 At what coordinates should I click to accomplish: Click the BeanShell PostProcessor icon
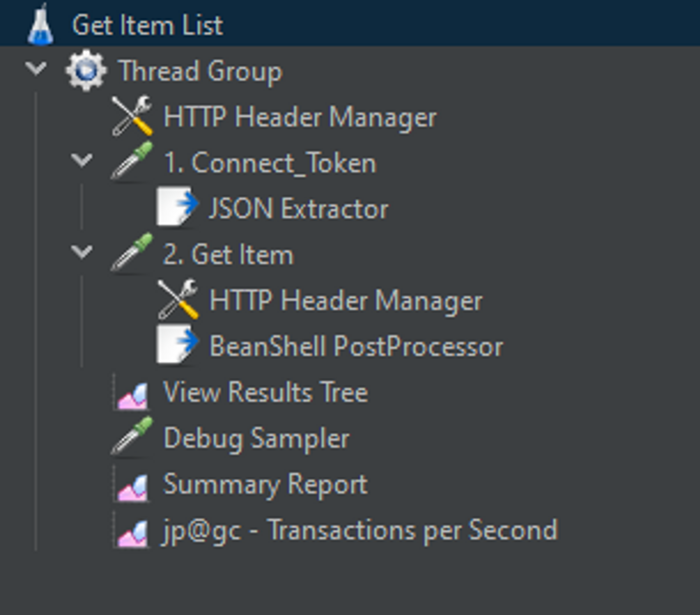[177, 345]
